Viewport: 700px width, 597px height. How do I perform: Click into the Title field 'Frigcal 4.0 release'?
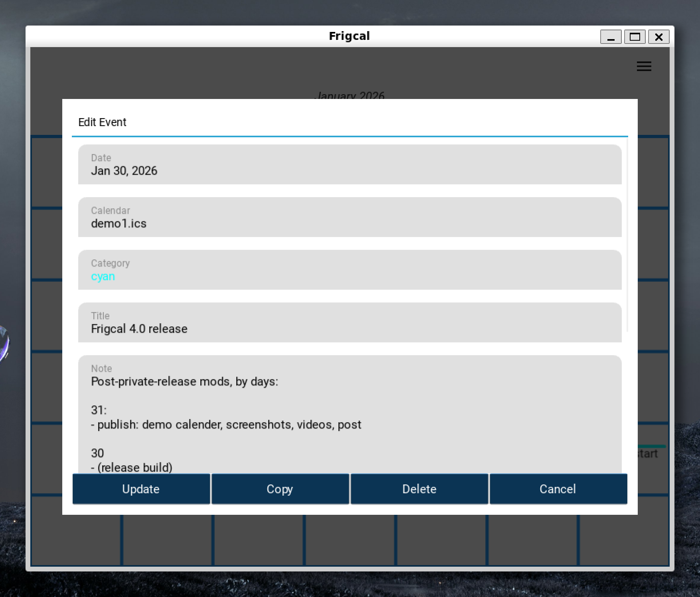(x=350, y=323)
